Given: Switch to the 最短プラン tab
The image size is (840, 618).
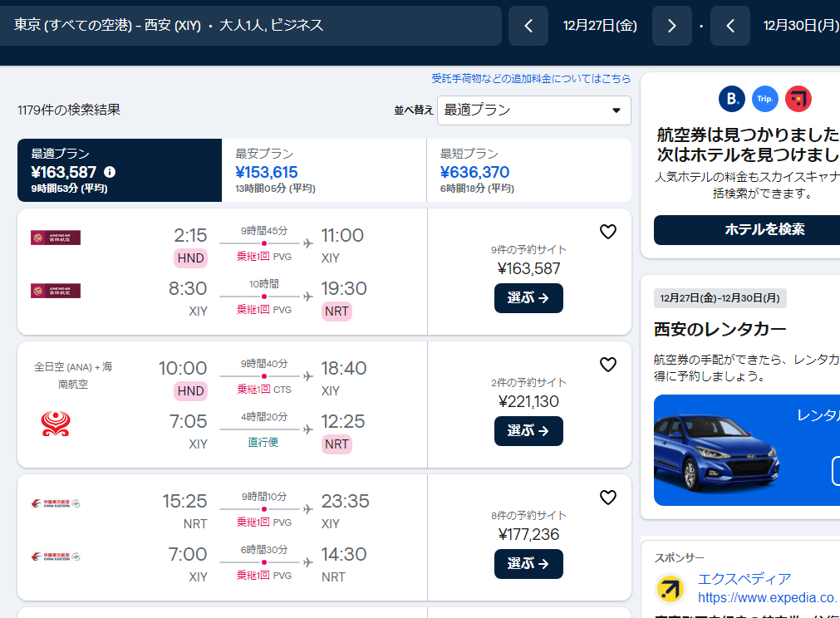Looking at the screenshot, I should [528, 170].
